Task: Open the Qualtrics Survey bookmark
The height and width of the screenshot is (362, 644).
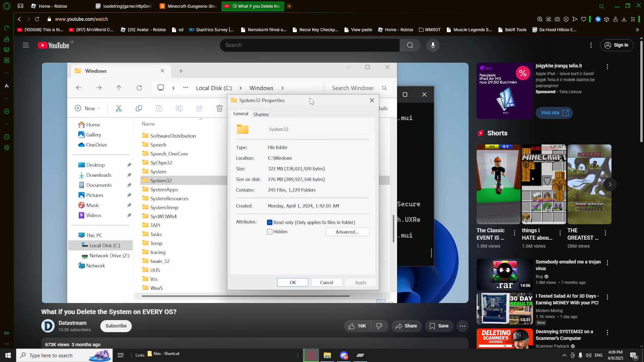Action: (211, 30)
